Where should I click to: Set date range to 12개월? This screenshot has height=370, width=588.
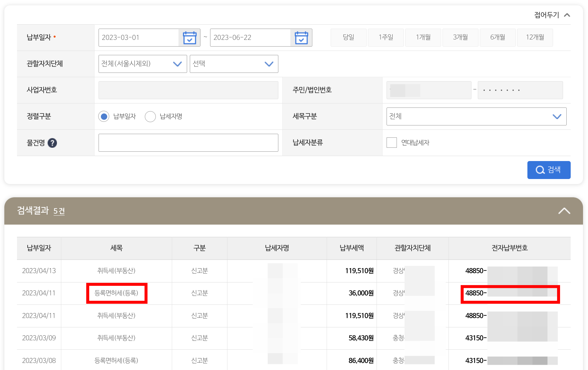click(x=535, y=38)
